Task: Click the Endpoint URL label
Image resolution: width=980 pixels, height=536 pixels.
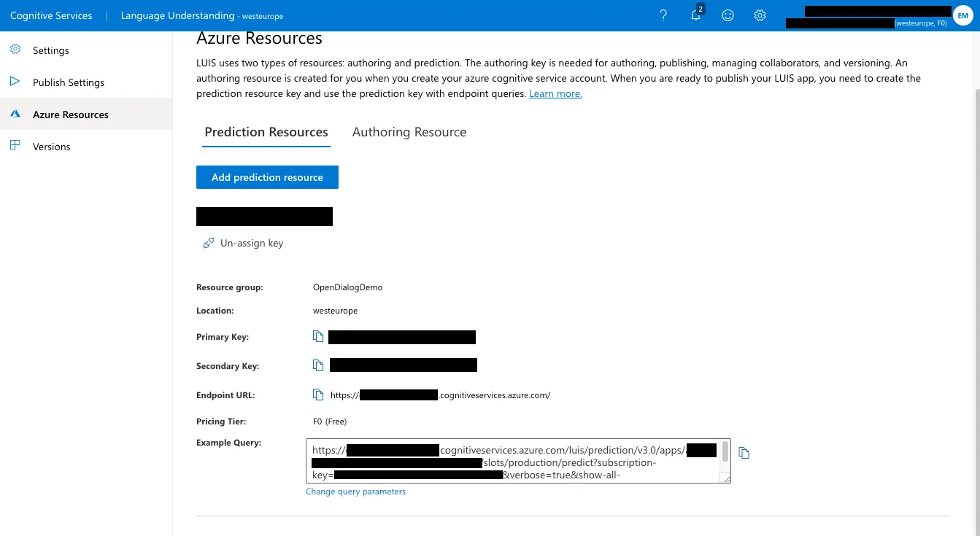Action: coord(225,395)
